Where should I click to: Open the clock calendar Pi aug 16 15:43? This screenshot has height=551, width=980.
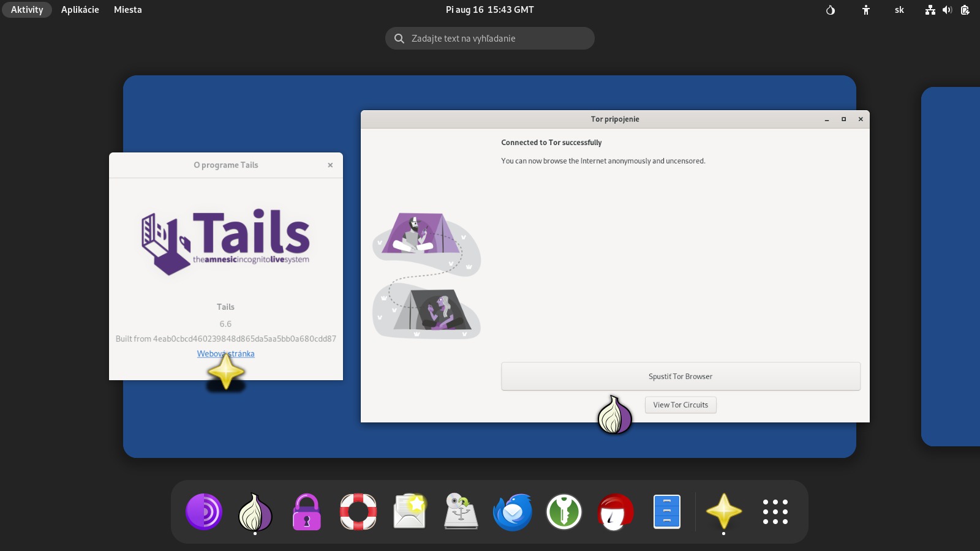tap(490, 10)
